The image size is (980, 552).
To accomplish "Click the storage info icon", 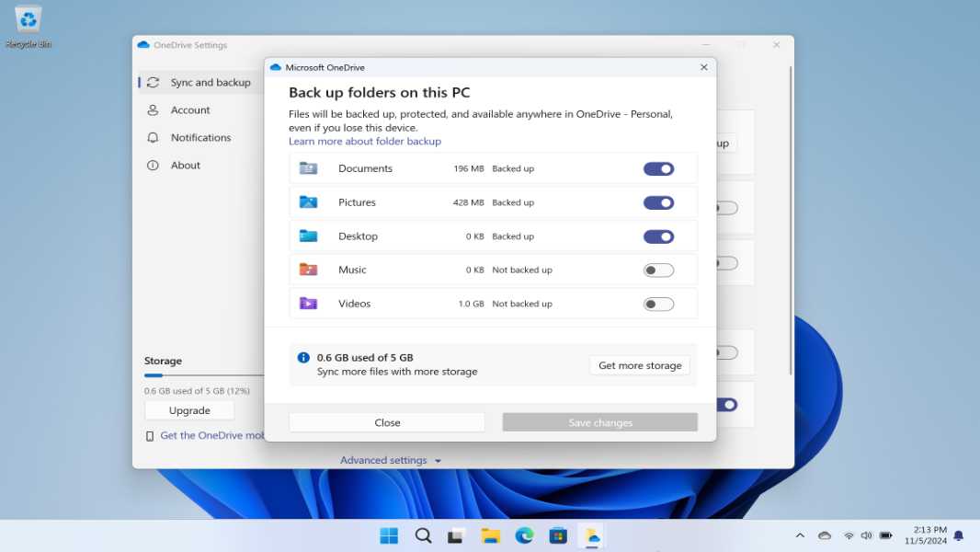I will 303,358.
